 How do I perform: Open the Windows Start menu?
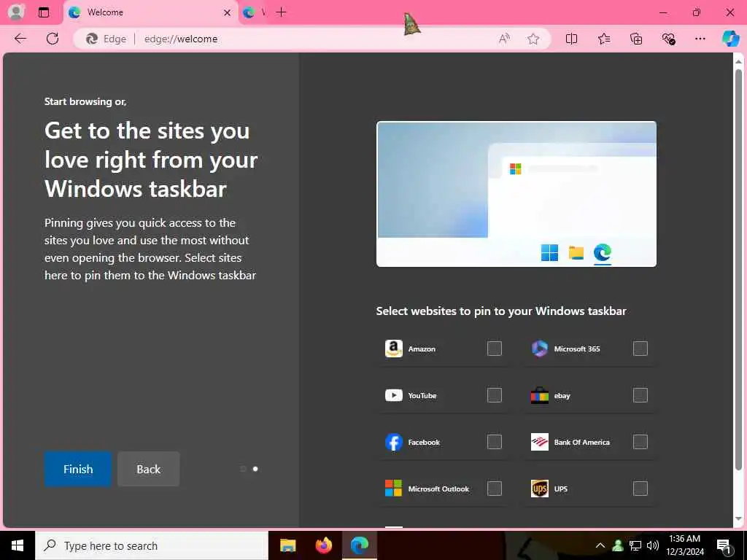coord(18,545)
